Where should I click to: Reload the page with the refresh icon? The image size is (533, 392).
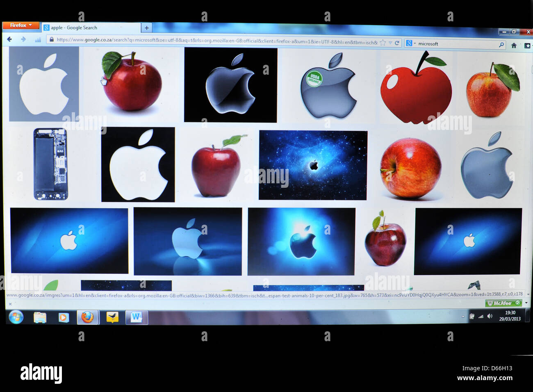(x=397, y=43)
